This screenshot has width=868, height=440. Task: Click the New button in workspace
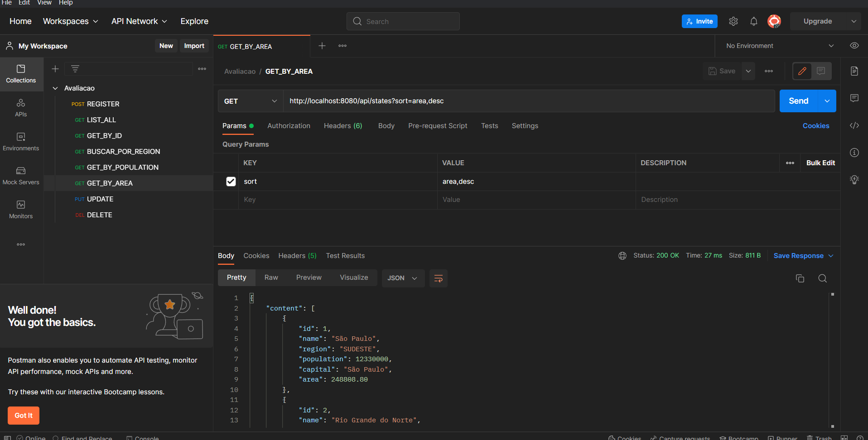(x=166, y=46)
